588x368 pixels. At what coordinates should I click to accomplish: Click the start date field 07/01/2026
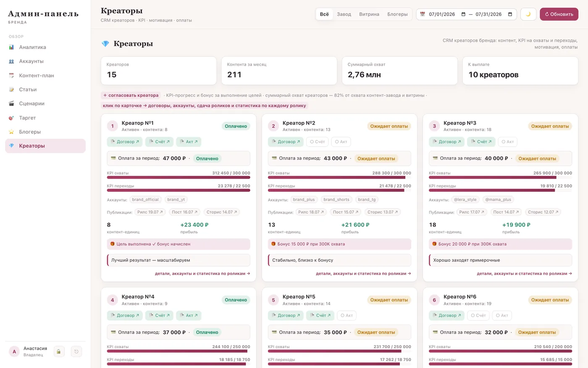[x=447, y=14]
